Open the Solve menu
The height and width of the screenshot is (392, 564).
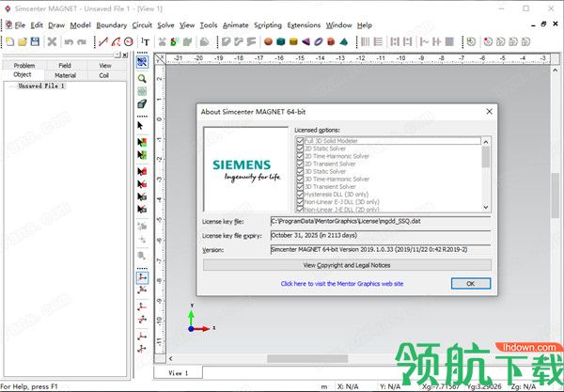tap(165, 25)
